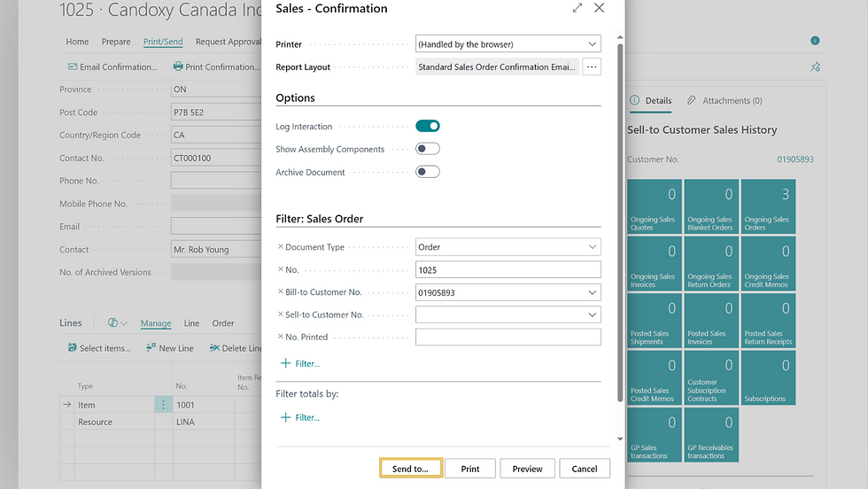Screen dimensions: 868x489
Task: Close the Sales Confirmation dialog
Action: coord(599,8)
